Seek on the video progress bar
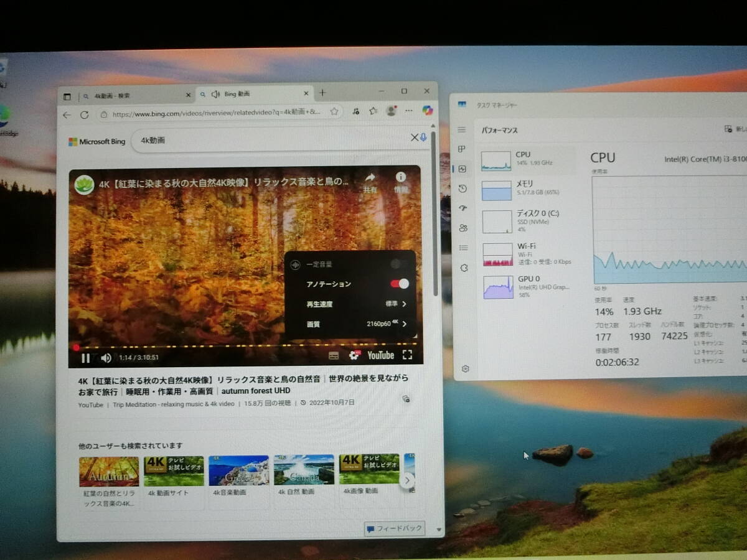The height and width of the screenshot is (560, 747). pyautogui.click(x=245, y=345)
